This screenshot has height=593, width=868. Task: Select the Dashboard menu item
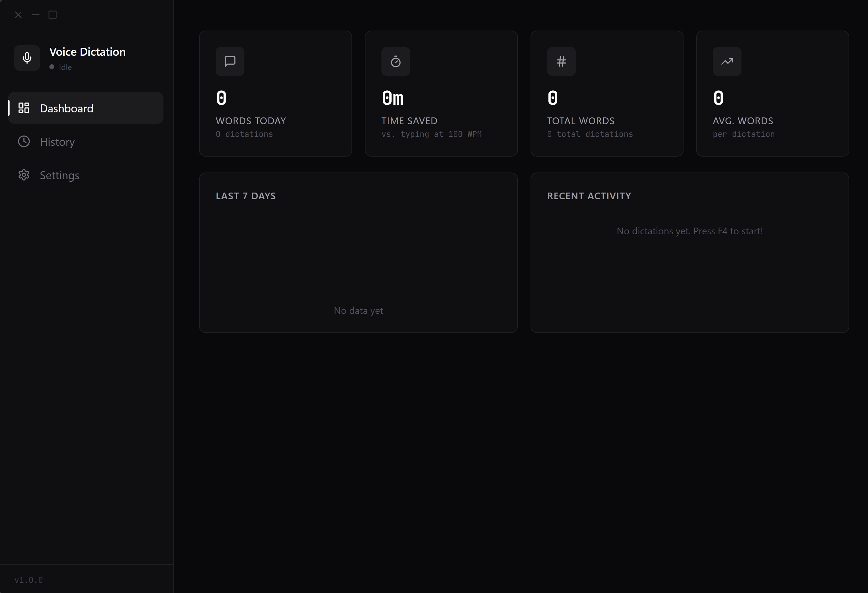coord(67,108)
